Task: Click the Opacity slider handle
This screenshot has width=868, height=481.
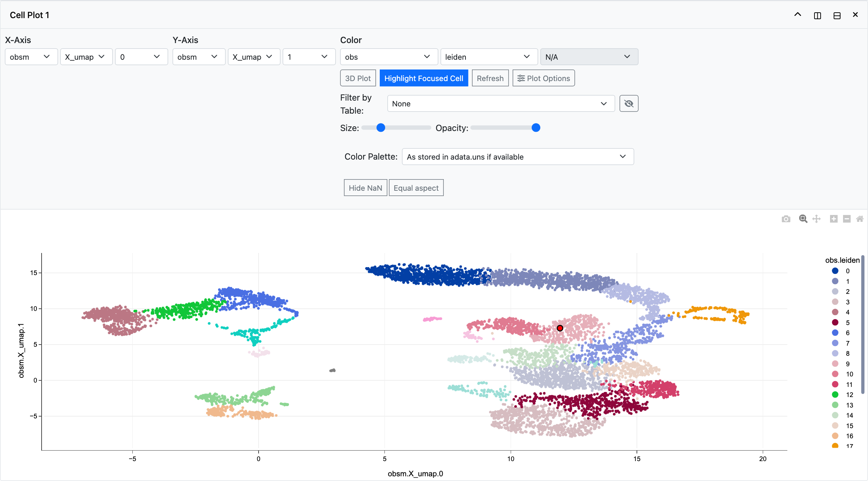Action: click(536, 128)
